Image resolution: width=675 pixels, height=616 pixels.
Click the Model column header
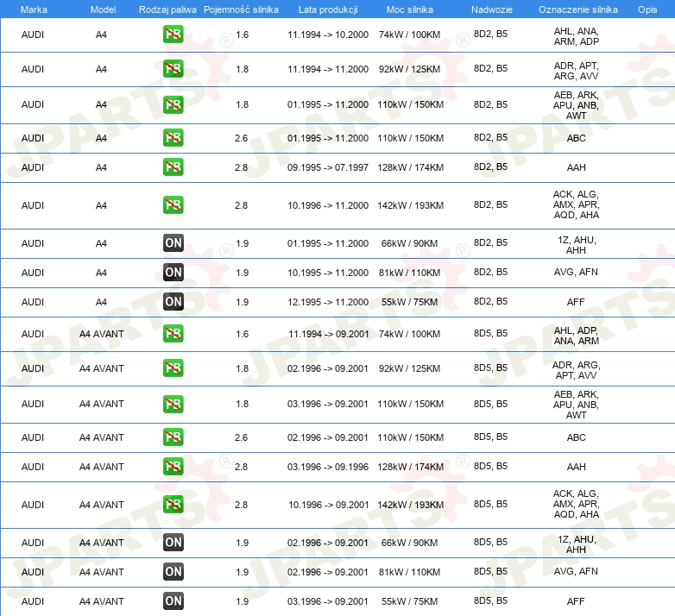[103, 9]
